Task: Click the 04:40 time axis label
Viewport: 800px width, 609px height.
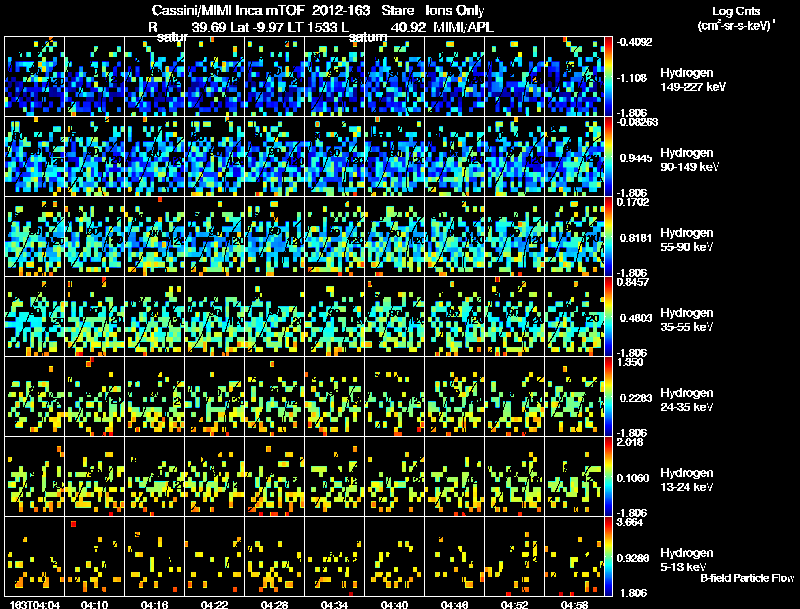Action: pos(394,604)
